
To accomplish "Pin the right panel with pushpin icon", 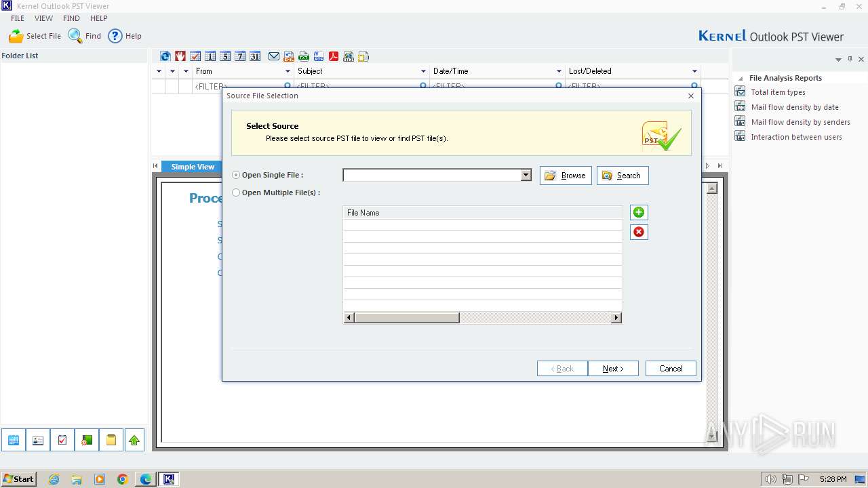I will [850, 60].
